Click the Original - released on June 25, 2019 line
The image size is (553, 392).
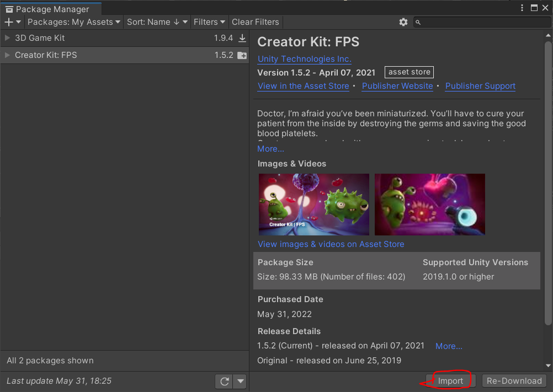click(x=329, y=361)
